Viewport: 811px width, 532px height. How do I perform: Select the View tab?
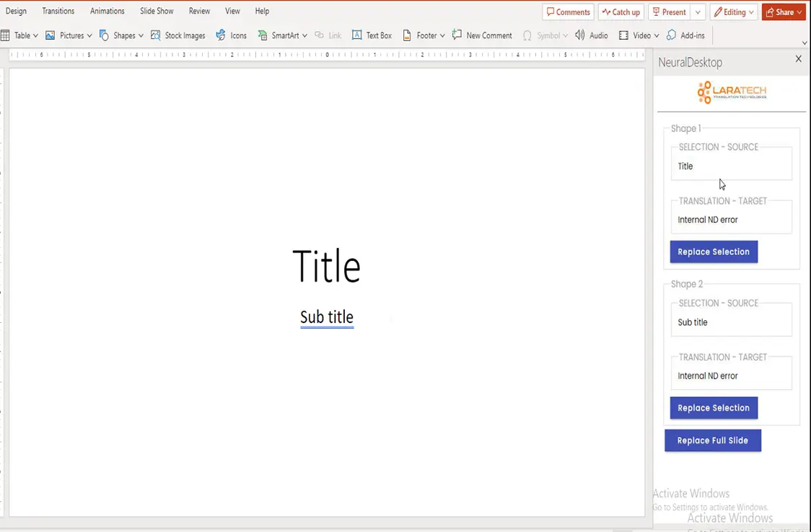click(232, 11)
